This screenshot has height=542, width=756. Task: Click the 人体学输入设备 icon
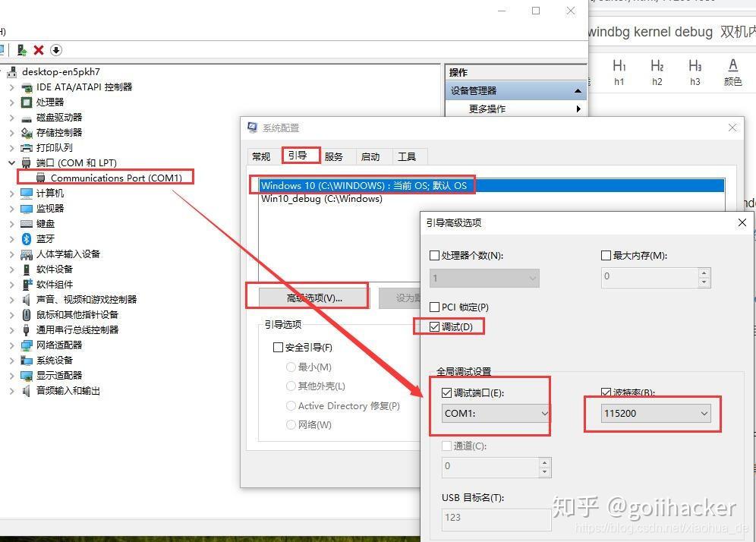[27, 254]
